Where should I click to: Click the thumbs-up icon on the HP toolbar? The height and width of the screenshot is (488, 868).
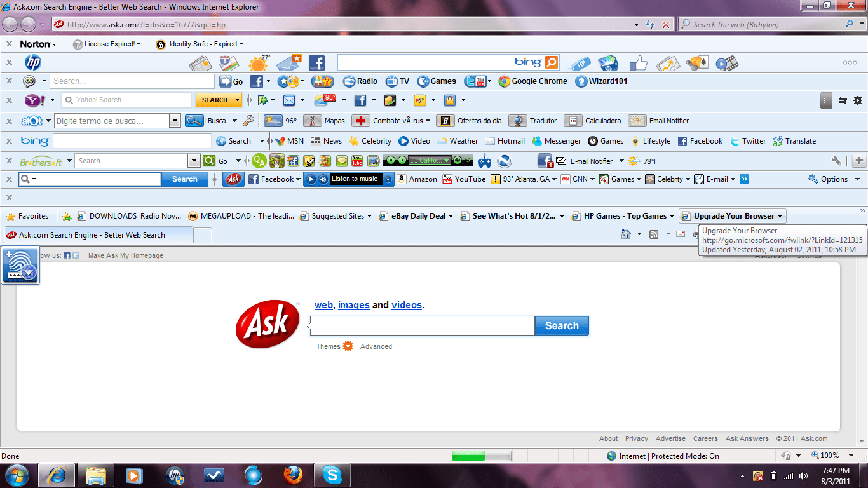pyautogui.click(x=638, y=63)
